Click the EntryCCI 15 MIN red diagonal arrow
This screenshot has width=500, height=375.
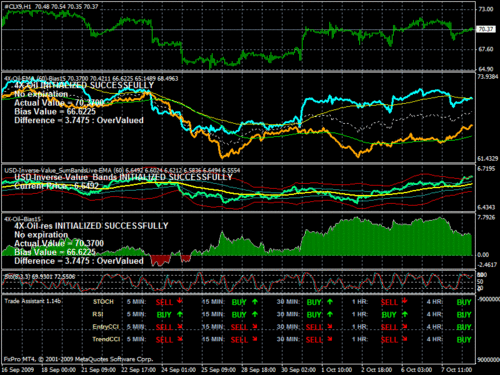255,327
